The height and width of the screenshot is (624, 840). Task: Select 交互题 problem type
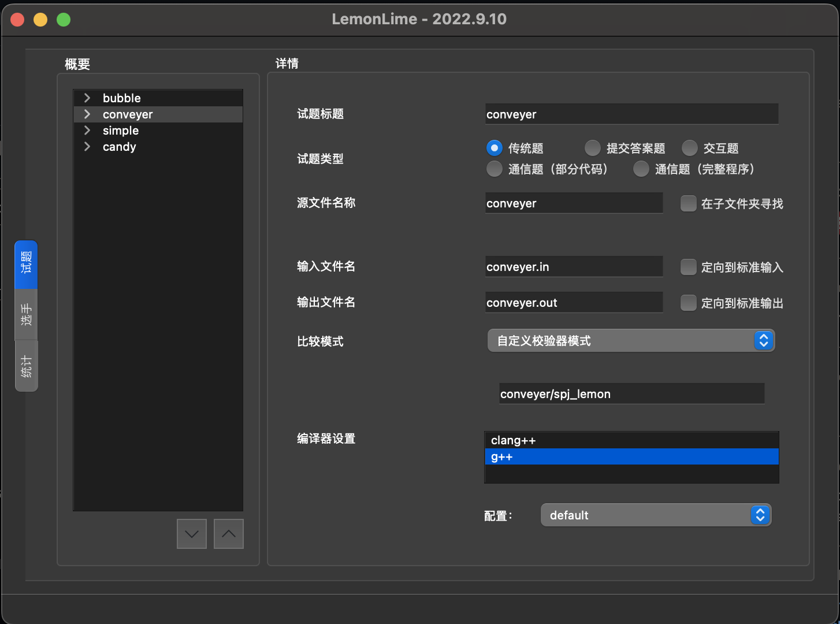(x=690, y=148)
